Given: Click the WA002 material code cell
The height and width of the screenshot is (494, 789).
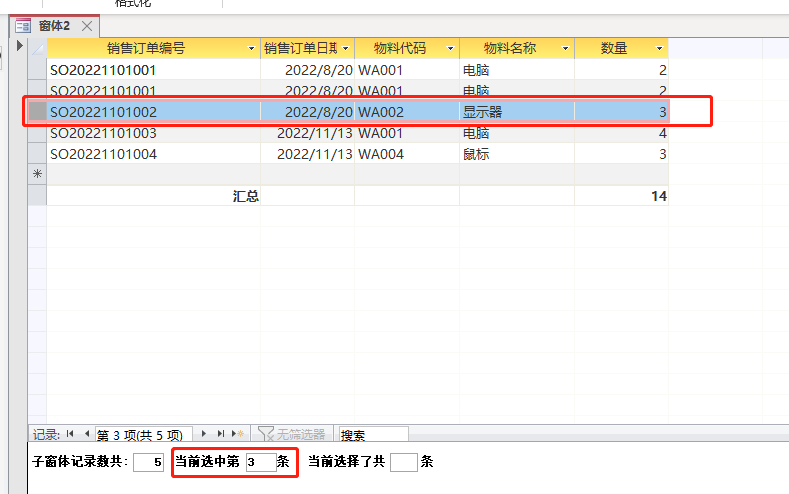Looking at the screenshot, I should coord(407,112).
